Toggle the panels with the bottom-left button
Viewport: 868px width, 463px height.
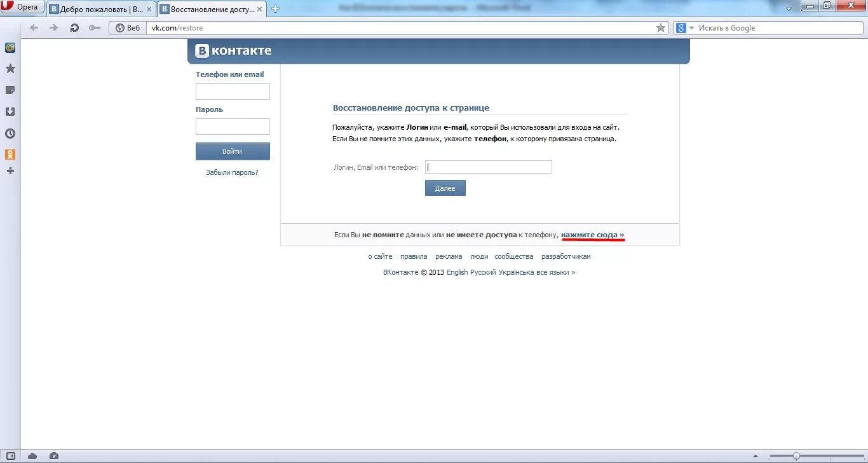10,456
